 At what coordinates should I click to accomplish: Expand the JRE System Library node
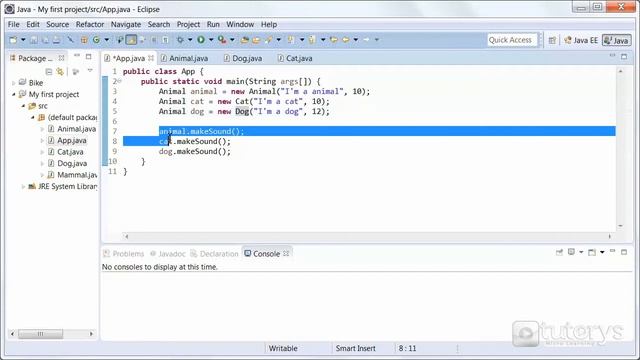pos(23,187)
